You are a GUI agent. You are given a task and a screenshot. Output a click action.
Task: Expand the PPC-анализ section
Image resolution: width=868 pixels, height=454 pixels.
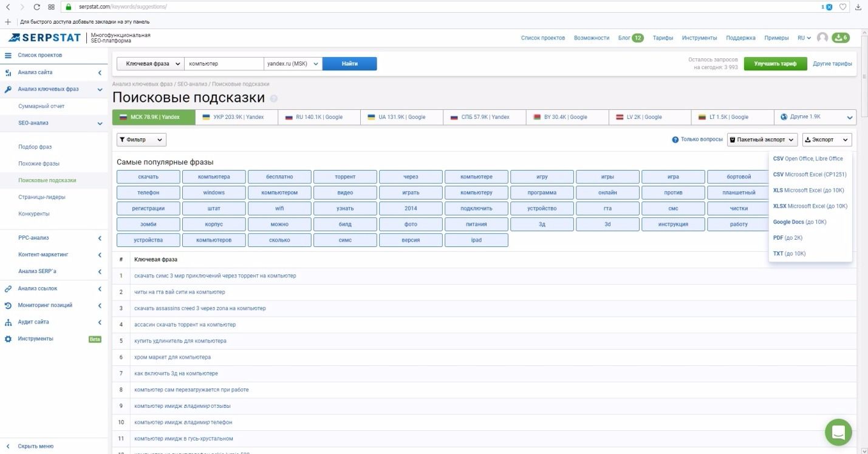pyautogui.click(x=100, y=238)
